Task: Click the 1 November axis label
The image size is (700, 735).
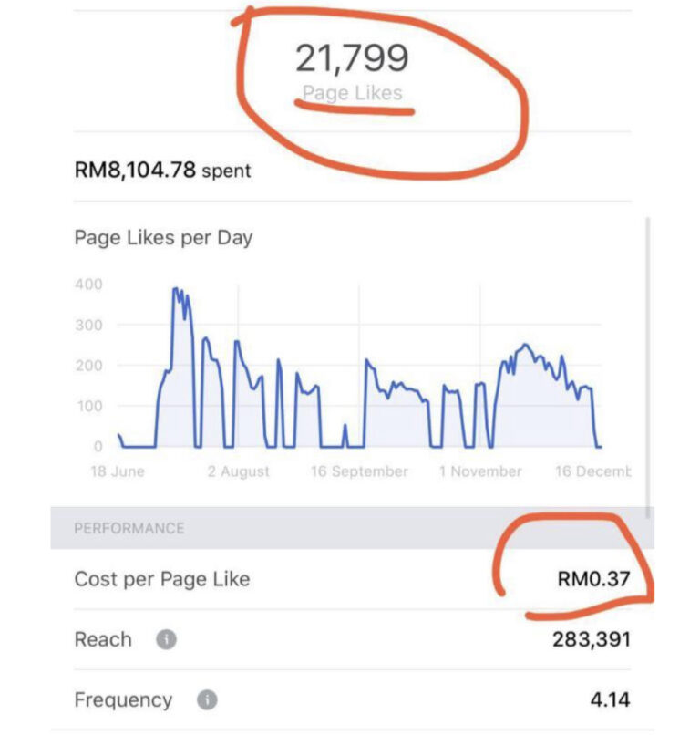Action: 480,471
